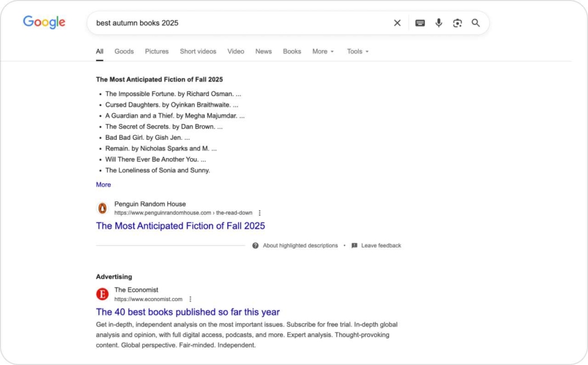Click The Economist red logo icon

102,294
